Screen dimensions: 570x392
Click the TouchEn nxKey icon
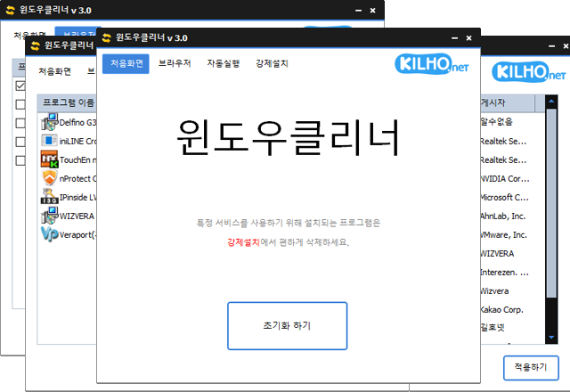(50, 159)
